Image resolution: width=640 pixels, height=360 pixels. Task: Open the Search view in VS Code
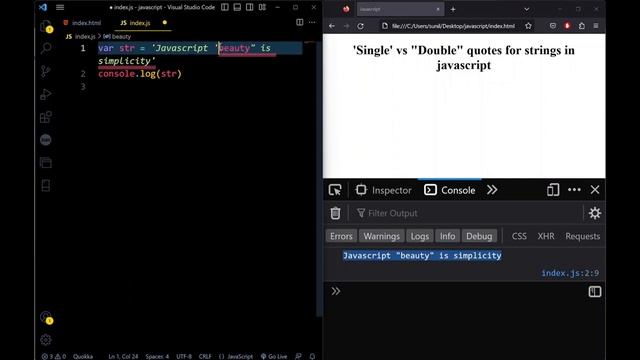(46, 49)
